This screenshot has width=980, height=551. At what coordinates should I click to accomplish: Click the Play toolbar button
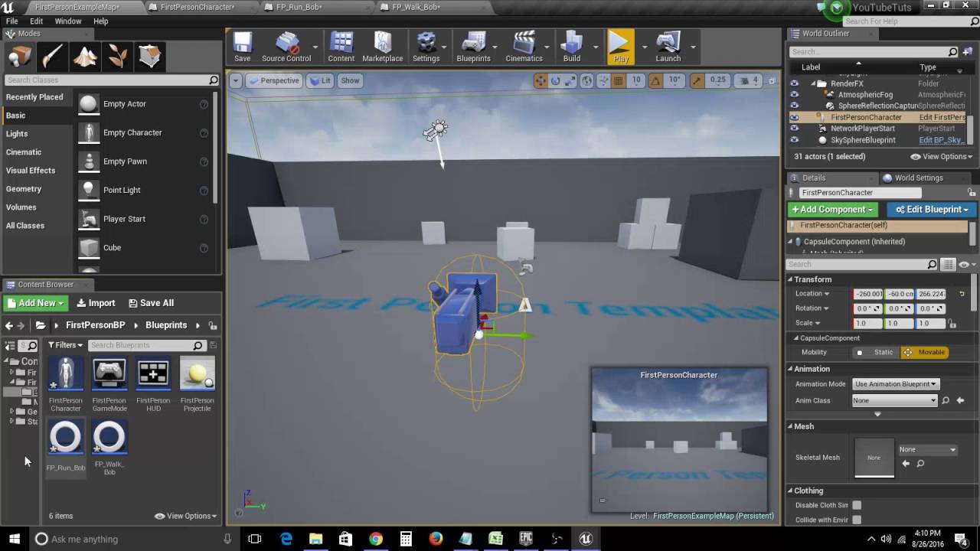coord(621,47)
